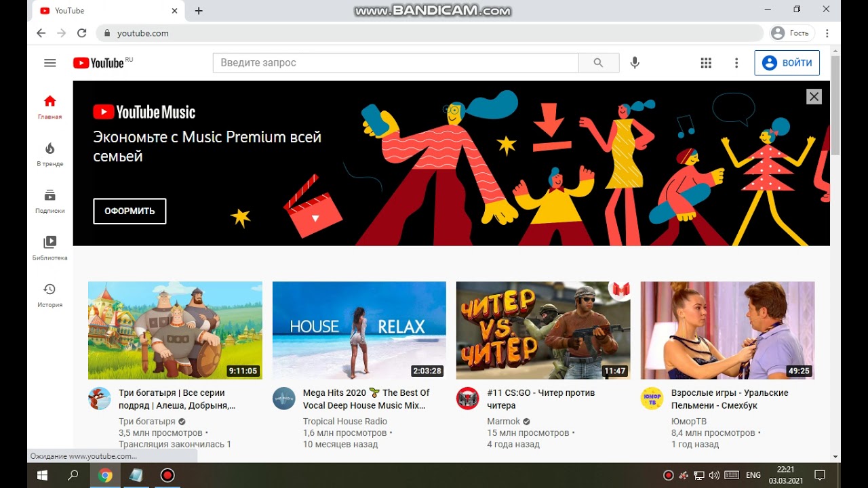Open the ЮморТВ channel name
Image resolution: width=868 pixels, height=488 pixels.
tap(689, 422)
